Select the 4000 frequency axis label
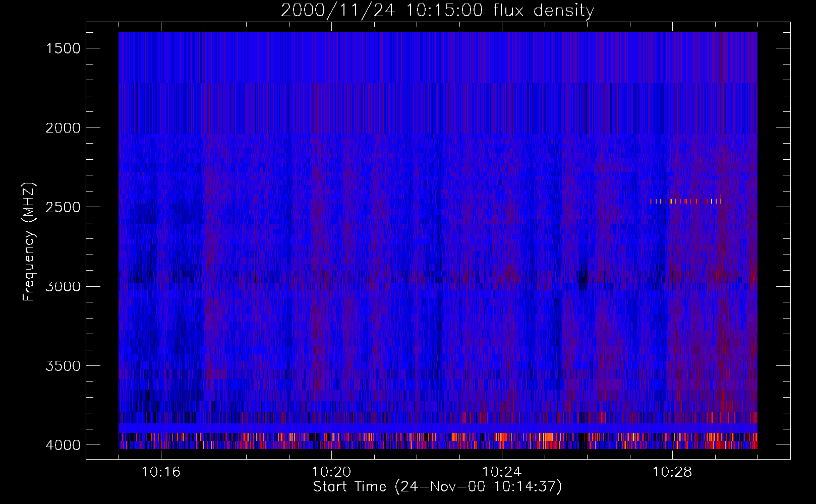Image resolution: width=816 pixels, height=504 pixels. (63, 445)
